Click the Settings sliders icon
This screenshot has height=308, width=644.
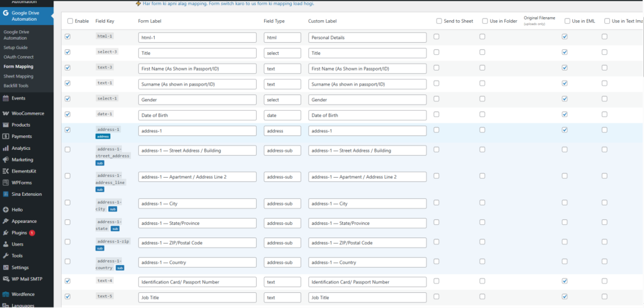click(6, 267)
